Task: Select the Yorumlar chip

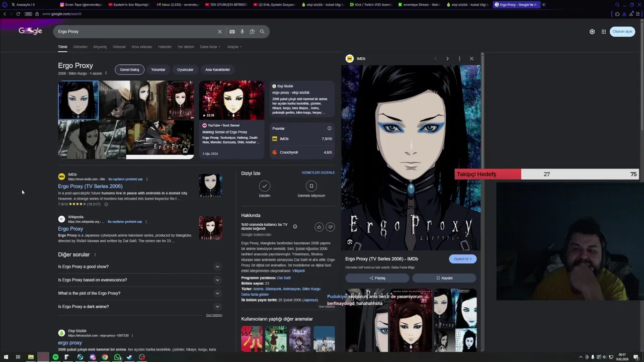Action: (158, 70)
